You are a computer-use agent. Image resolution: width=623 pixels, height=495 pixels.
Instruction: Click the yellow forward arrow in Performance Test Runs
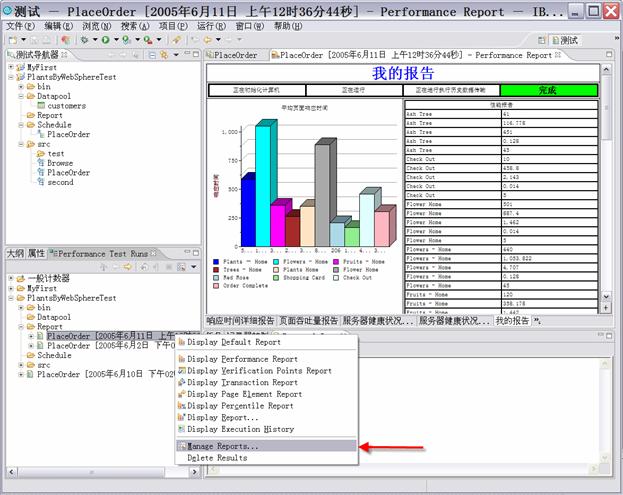pos(127,266)
